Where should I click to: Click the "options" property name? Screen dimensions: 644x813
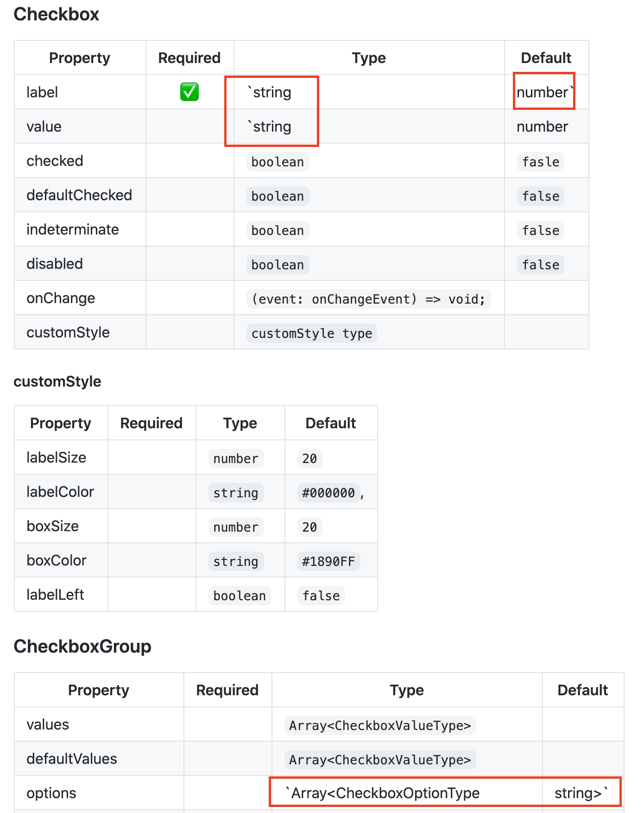(x=51, y=793)
